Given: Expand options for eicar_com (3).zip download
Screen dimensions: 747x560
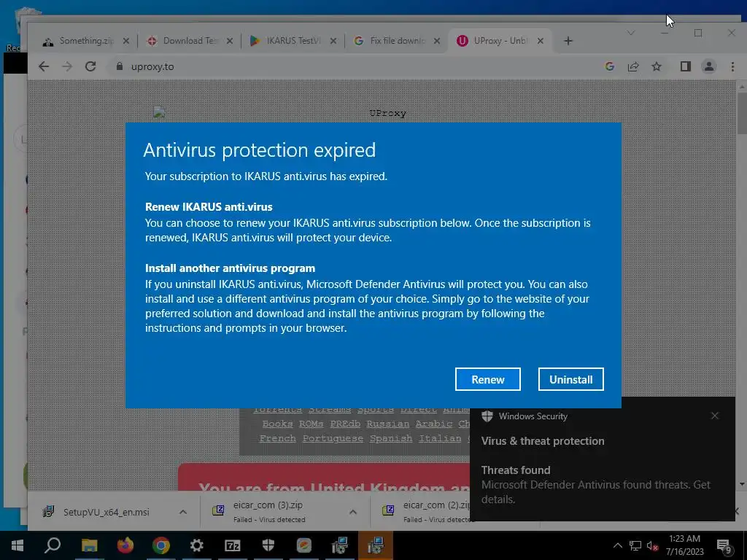Looking at the screenshot, I should (x=353, y=512).
